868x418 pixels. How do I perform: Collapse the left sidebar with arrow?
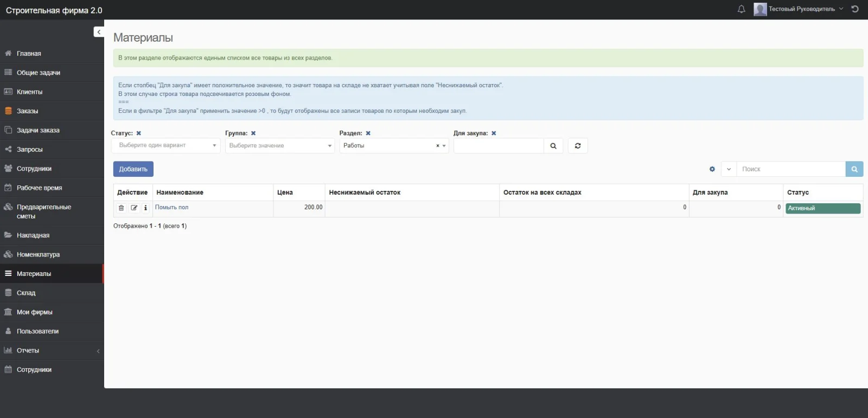click(99, 32)
